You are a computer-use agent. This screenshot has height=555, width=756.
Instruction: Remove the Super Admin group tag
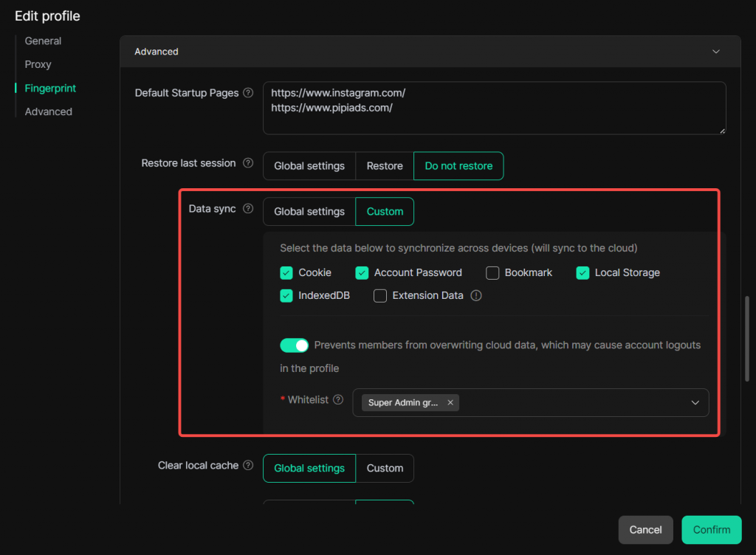450,403
